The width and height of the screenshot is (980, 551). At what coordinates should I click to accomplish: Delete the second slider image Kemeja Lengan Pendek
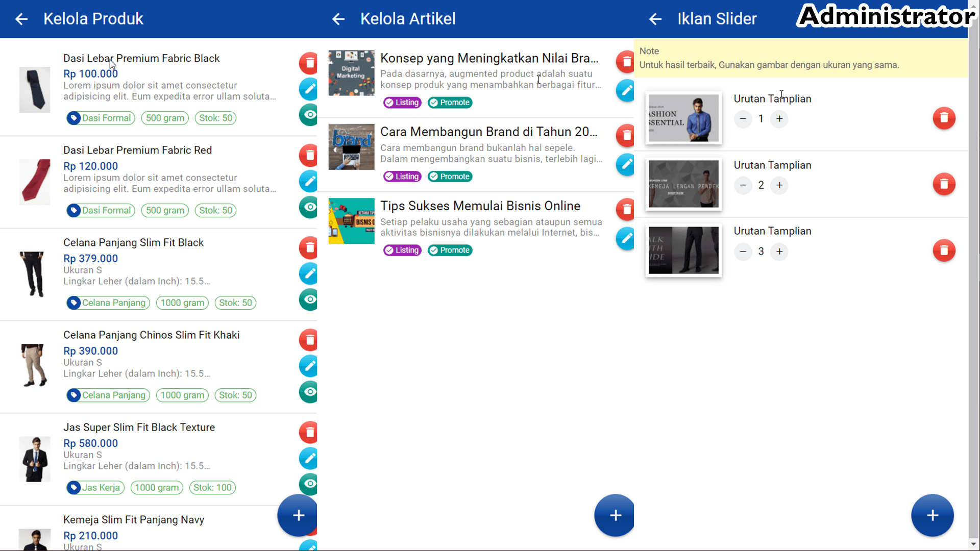click(944, 184)
